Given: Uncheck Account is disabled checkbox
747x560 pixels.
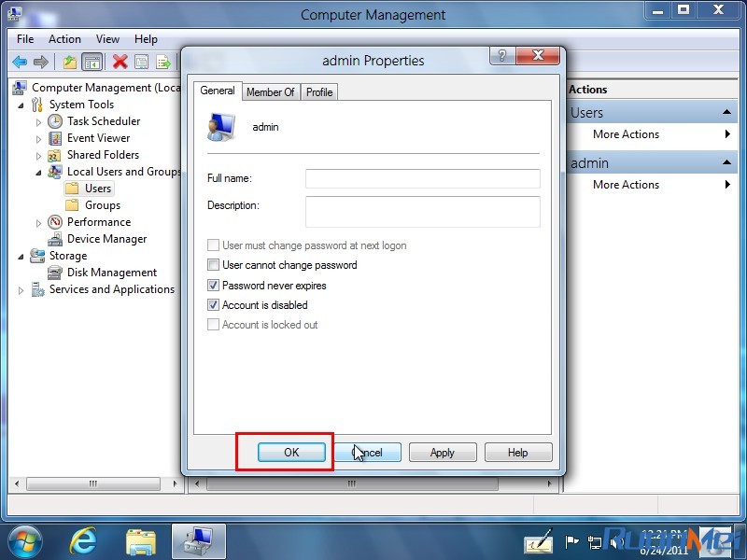Looking at the screenshot, I should point(214,305).
